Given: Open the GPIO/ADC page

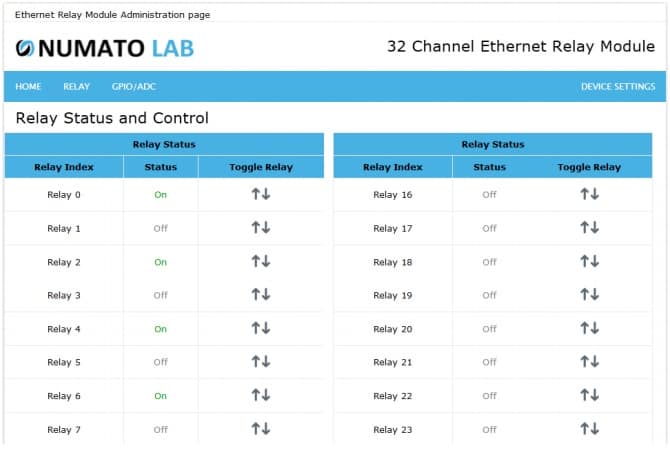Looking at the screenshot, I should [134, 87].
